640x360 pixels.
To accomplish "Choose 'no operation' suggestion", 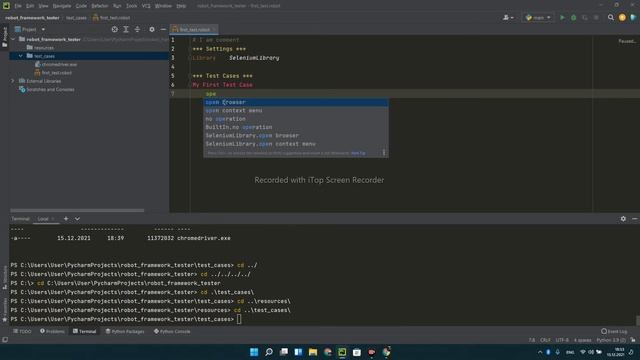I will tap(296, 119).
